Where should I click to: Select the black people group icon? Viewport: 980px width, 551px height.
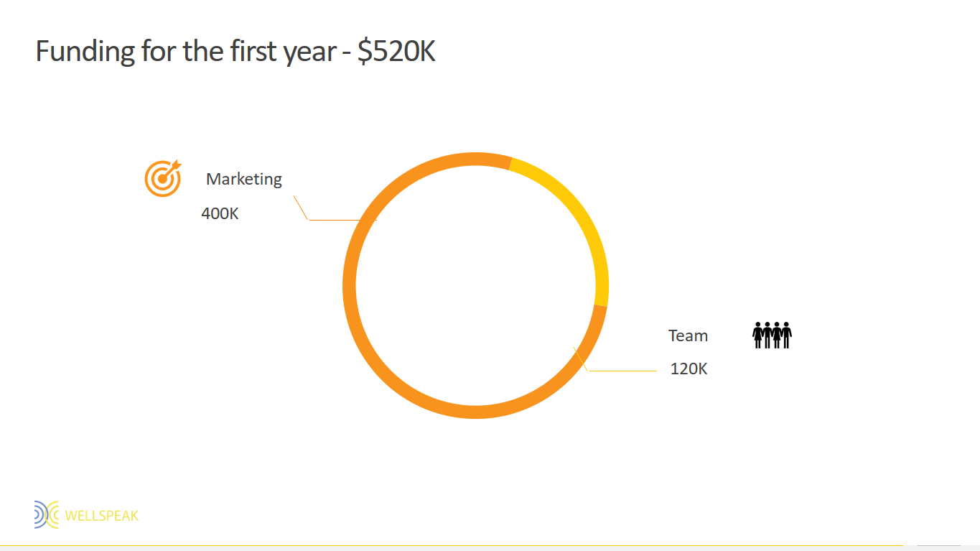click(x=772, y=335)
